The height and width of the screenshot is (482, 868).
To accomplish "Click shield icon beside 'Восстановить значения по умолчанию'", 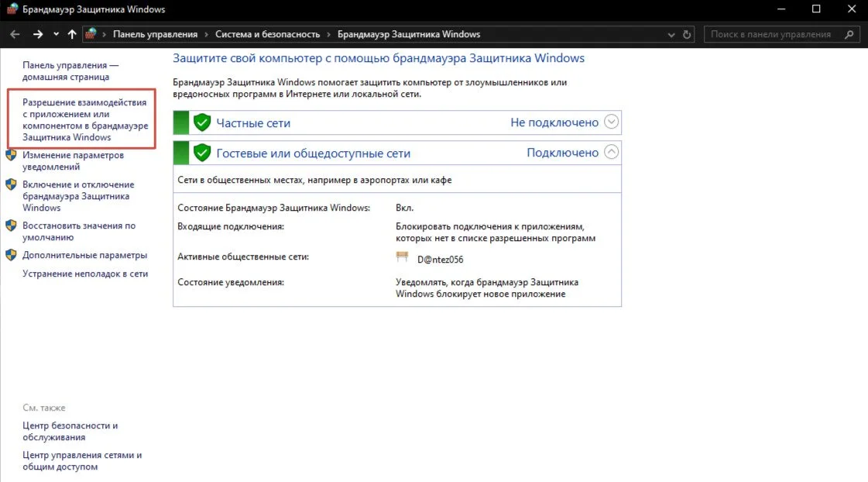I will click(11, 226).
